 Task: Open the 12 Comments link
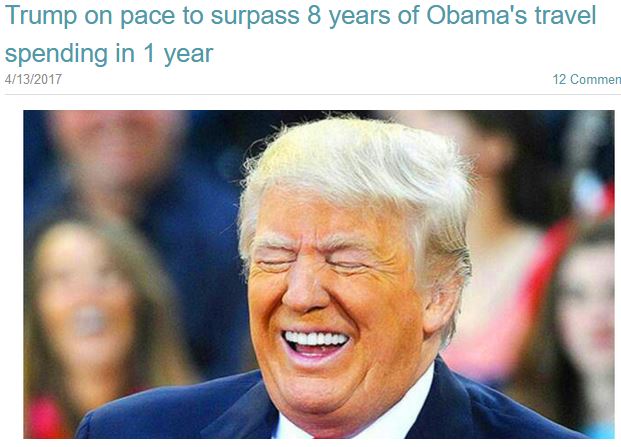click(x=587, y=79)
